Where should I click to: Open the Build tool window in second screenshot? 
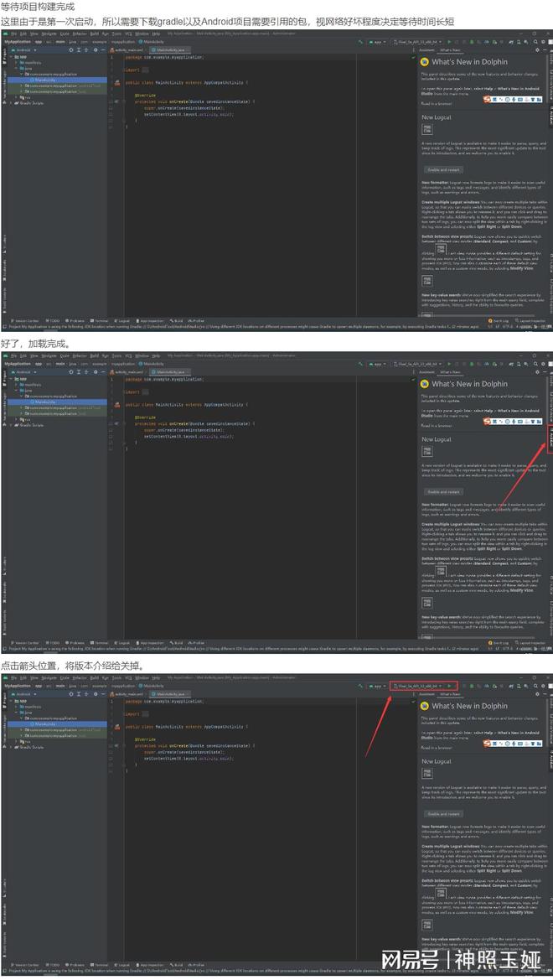(x=178, y=642)
